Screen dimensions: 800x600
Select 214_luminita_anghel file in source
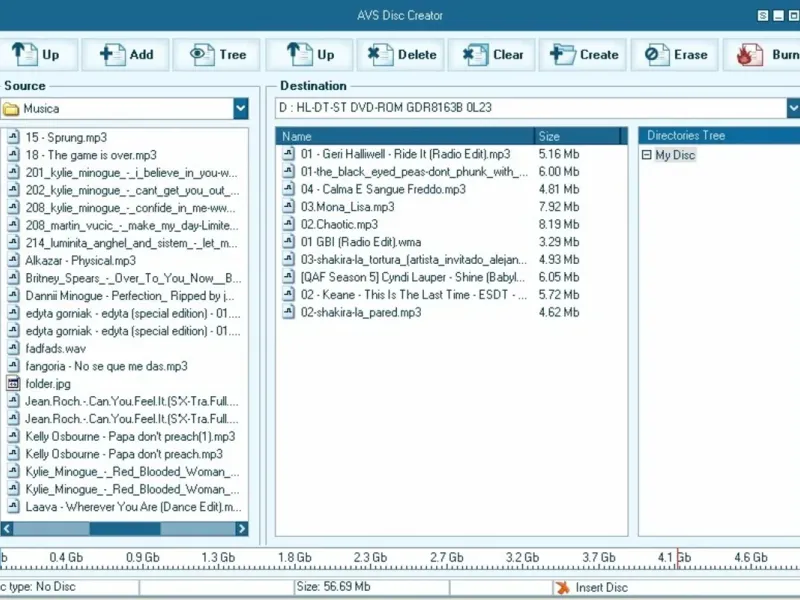click(131, 243)
